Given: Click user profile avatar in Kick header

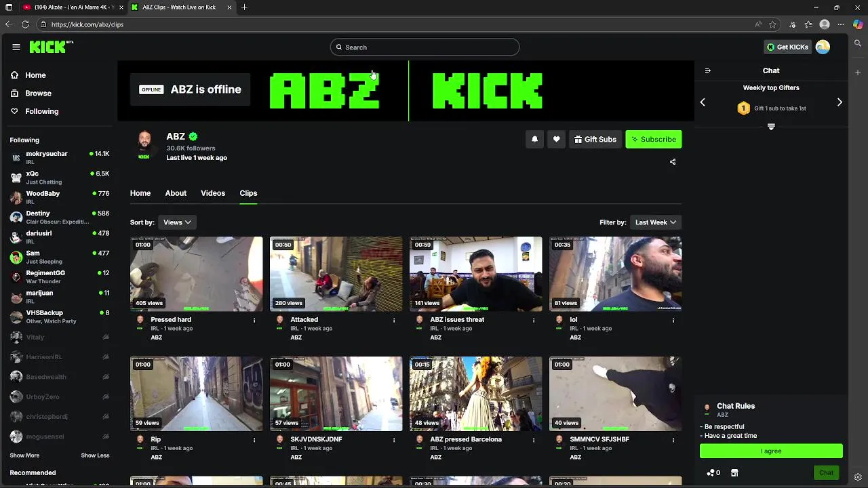Looking at the screenshot, I should click(823, 47).
